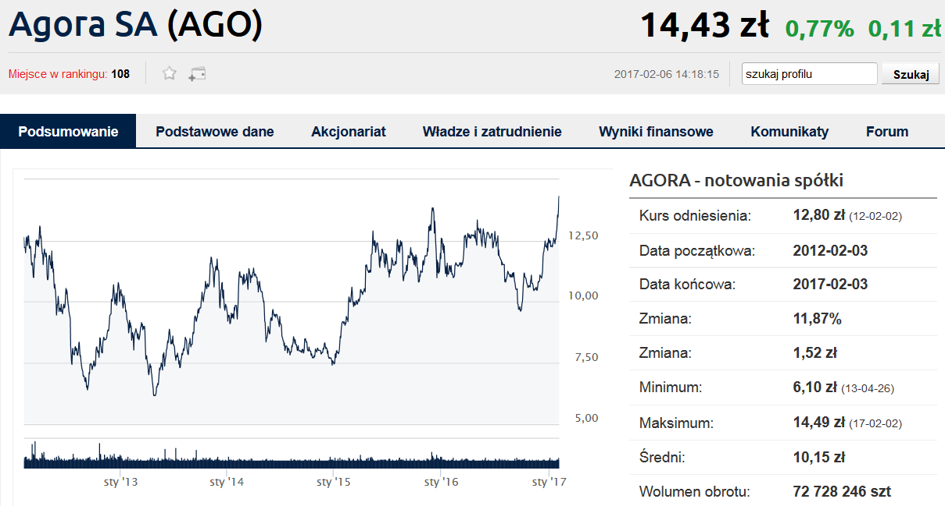Viewport: 945px width, 506px height.
Task: Open the Akcjonariat tab
Action: [348, 131]
